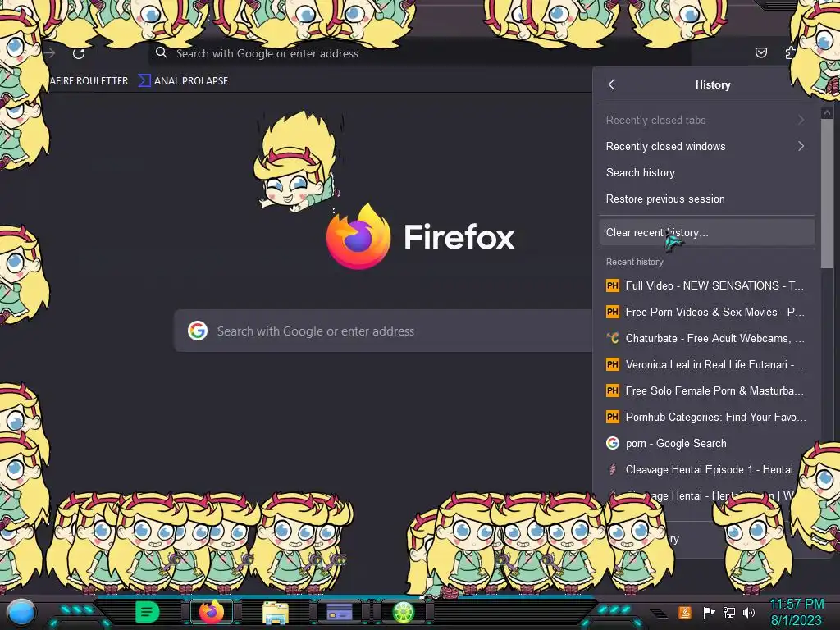Expand Recently closed windows
This screenshot has height=630, width=840.
[x=706, y=146]
